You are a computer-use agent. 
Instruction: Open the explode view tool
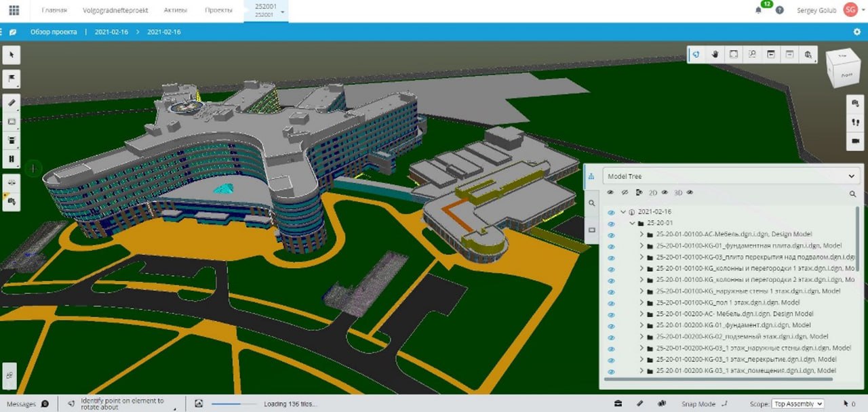pos(12,159)
